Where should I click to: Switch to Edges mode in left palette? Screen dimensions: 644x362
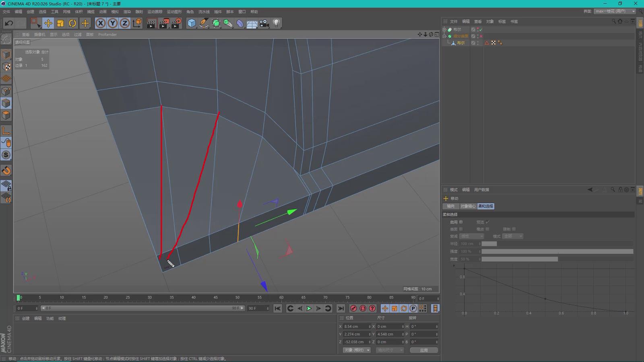6,103
